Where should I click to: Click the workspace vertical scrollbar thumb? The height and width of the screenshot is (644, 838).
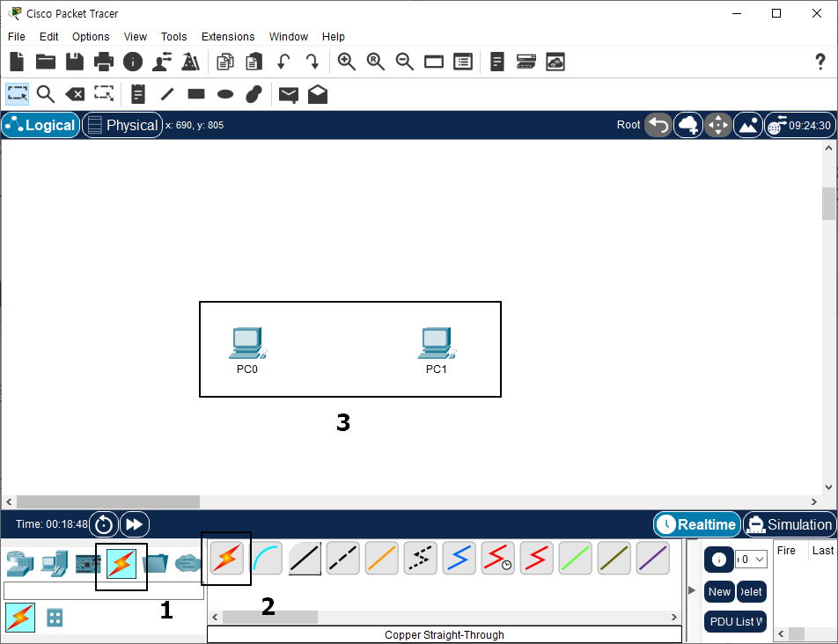click(828, 203)
